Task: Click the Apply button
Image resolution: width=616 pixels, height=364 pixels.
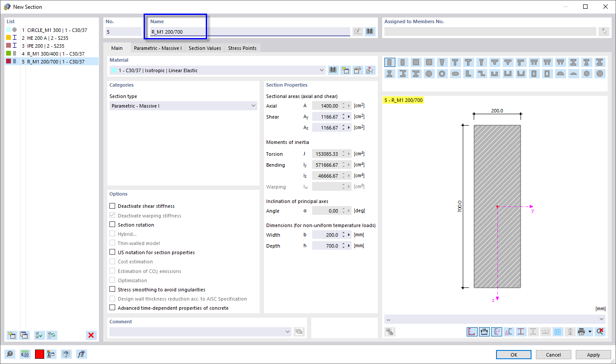Action: [593, 355]
